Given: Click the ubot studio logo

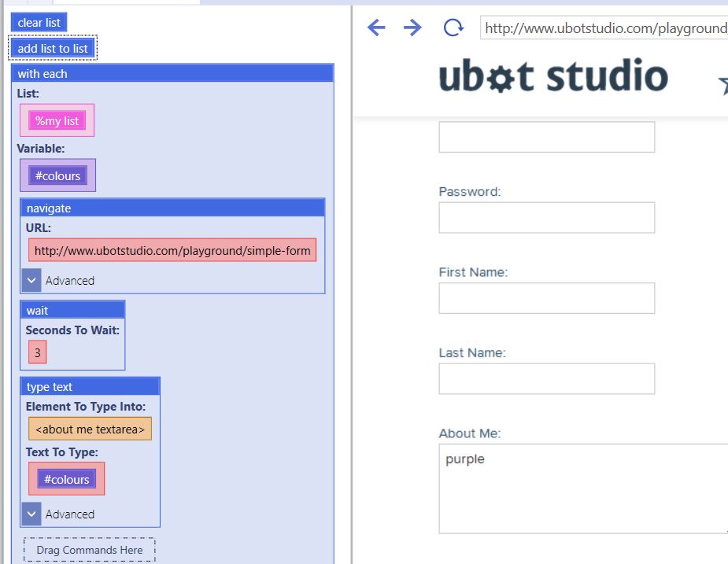Looking at the screenshot, I should click(553, 76).
